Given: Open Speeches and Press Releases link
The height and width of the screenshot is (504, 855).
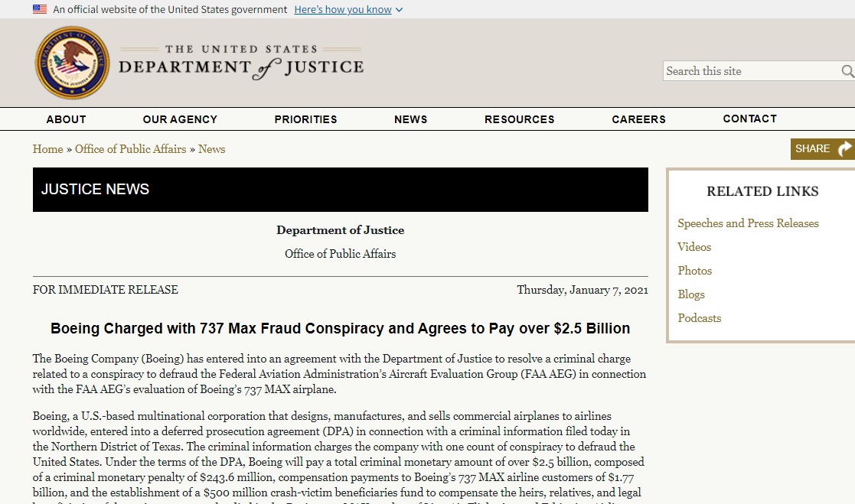Looking at the screenshot, I should (x=748, y=223).
